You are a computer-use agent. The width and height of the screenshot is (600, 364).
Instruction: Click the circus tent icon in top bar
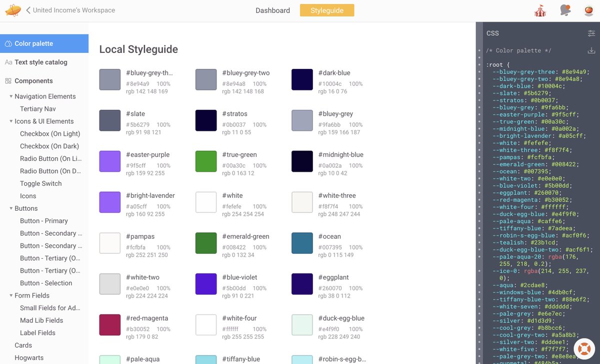point(540,10)
